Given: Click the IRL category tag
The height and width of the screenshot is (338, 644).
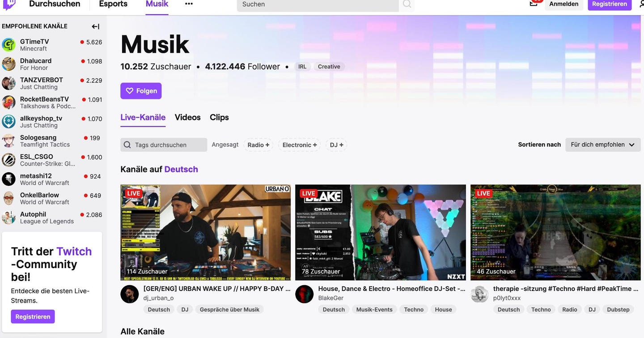Looking at the screenshot, I should tap(302, 67).
